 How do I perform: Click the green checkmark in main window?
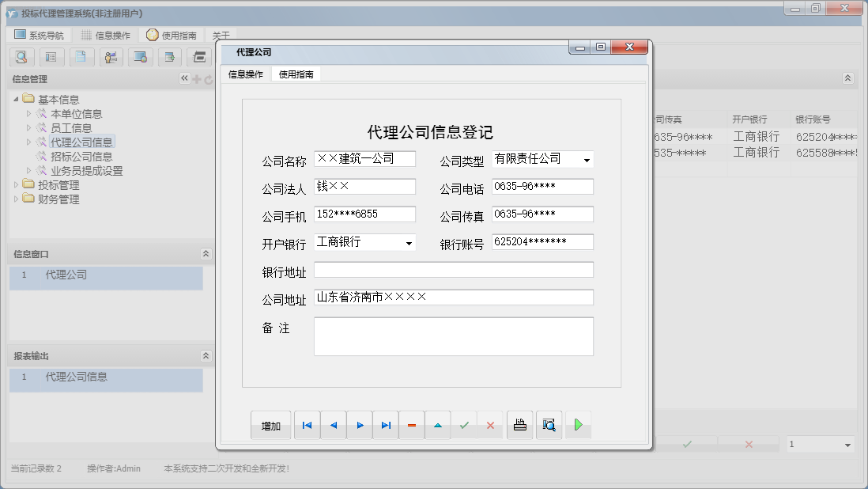(687, 444)
